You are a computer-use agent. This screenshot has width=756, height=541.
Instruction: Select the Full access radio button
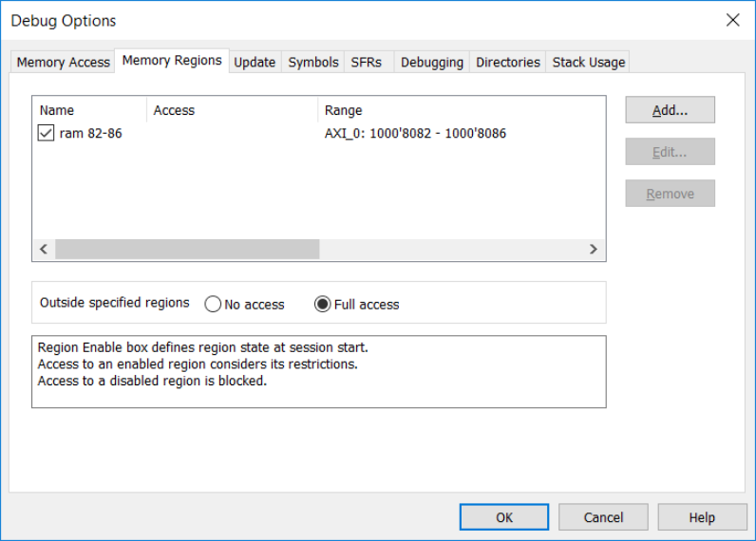[x=323, y=305]
